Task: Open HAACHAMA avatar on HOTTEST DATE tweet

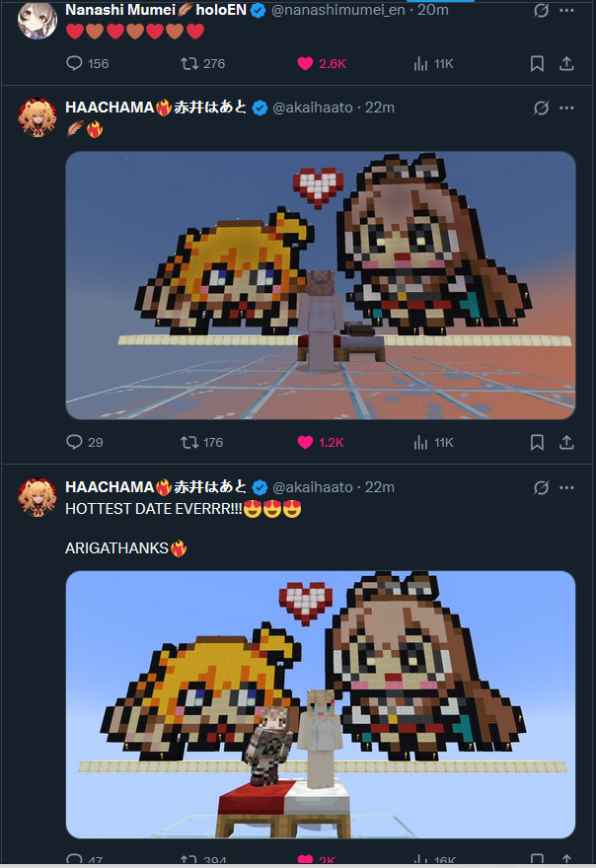Action: [37, 497]
